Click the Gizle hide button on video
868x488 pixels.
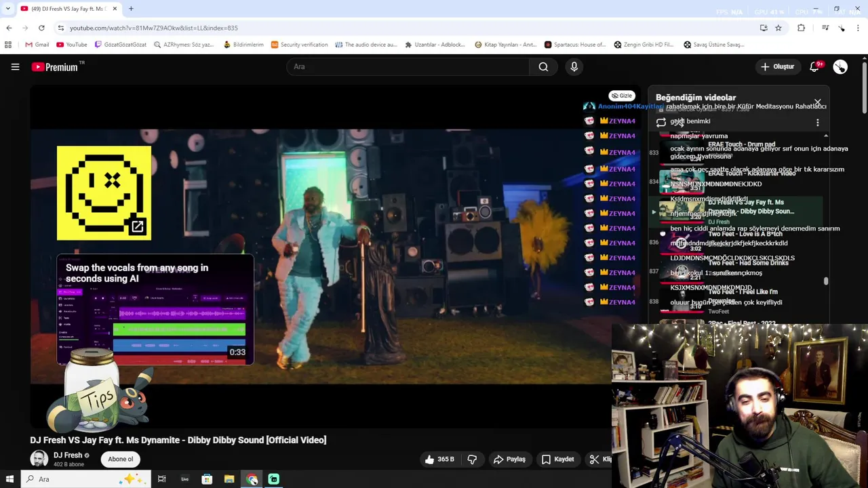(621, 96)
